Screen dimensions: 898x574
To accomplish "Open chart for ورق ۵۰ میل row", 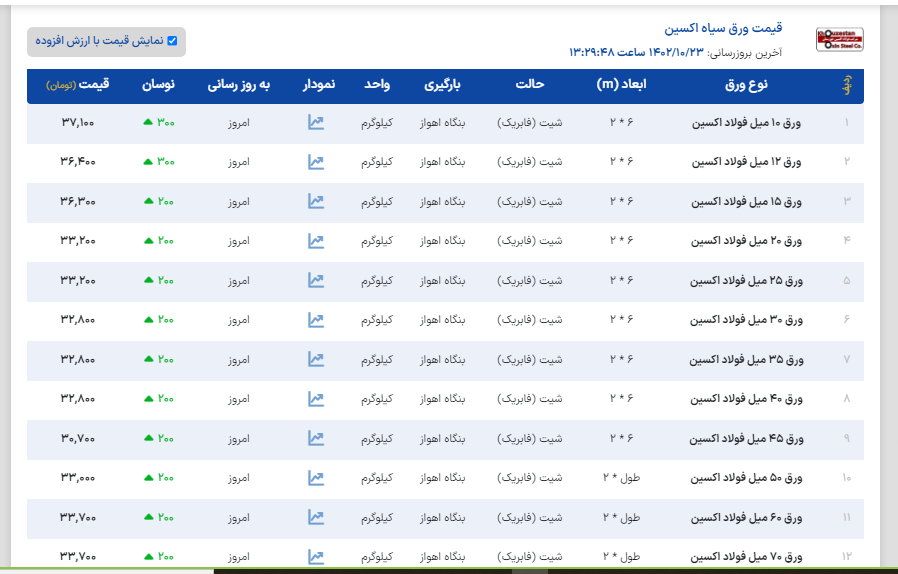I will (x=316, y=478).
